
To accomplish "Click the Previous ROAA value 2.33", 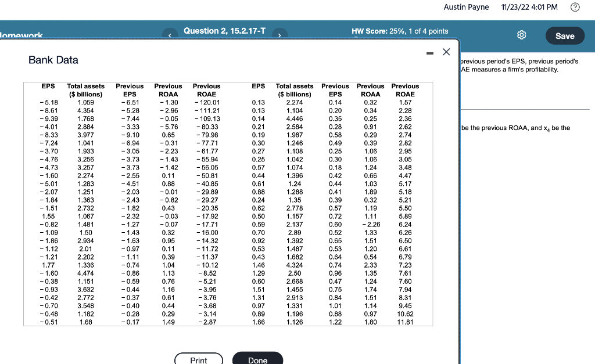I will coord(370,265).
